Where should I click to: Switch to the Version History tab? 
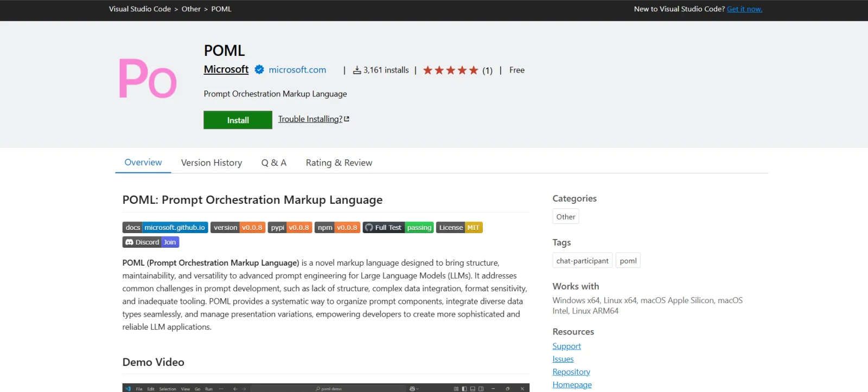212,163
